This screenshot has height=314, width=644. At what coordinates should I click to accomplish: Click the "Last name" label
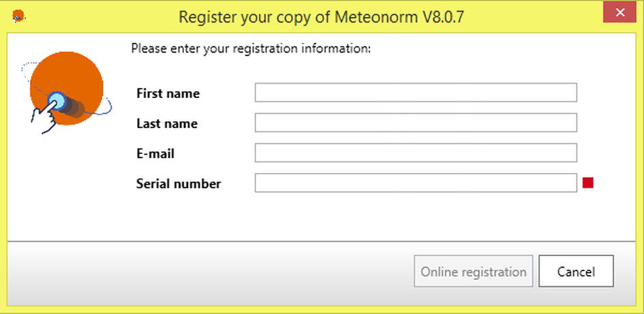[x=167, y=123]
